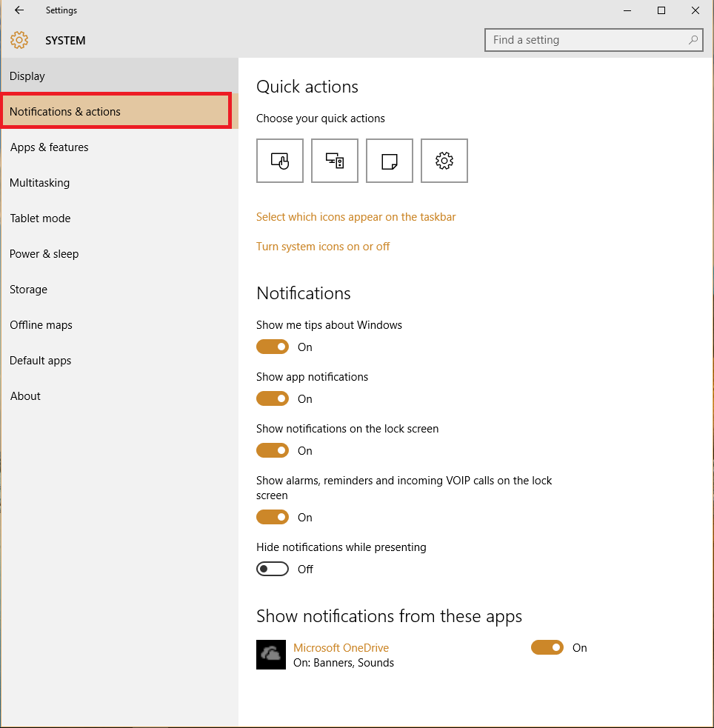Choose the Note quick action tile
The width and height of the screenshot is (714, 728).
click(390, 161)
